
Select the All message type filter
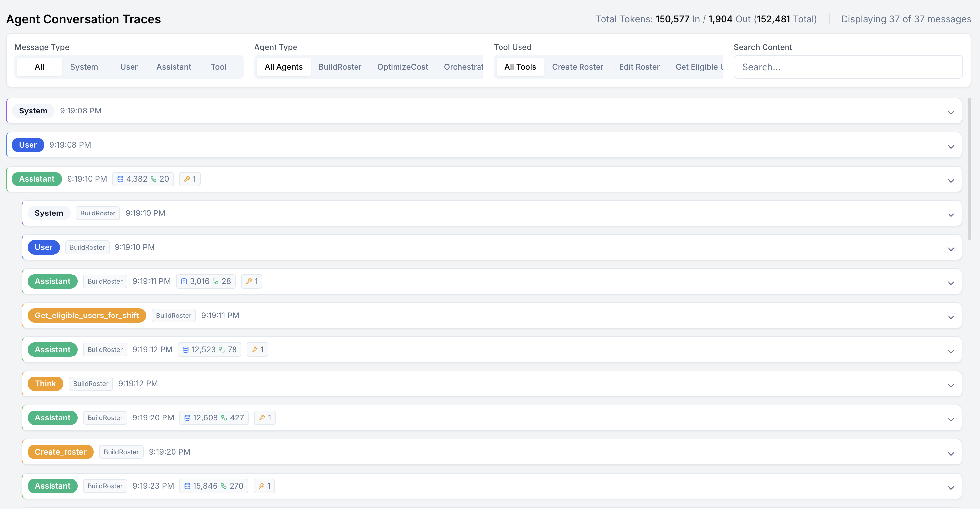(x=39, y=67)
